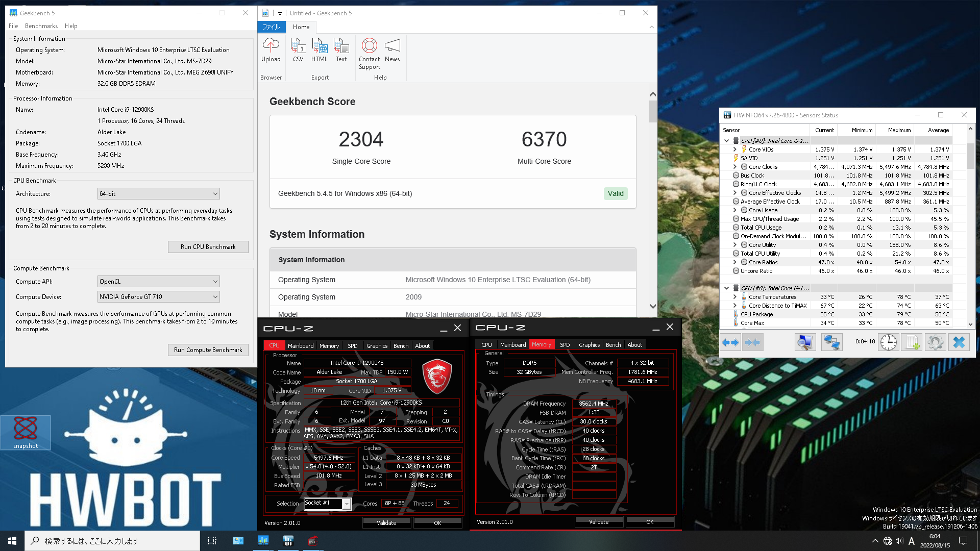The width and height of the screenshot is (980, 551).
Task: Open HWiNFO sensor settings gear icon
Action: pyautogui.click(x=935, y=342)
